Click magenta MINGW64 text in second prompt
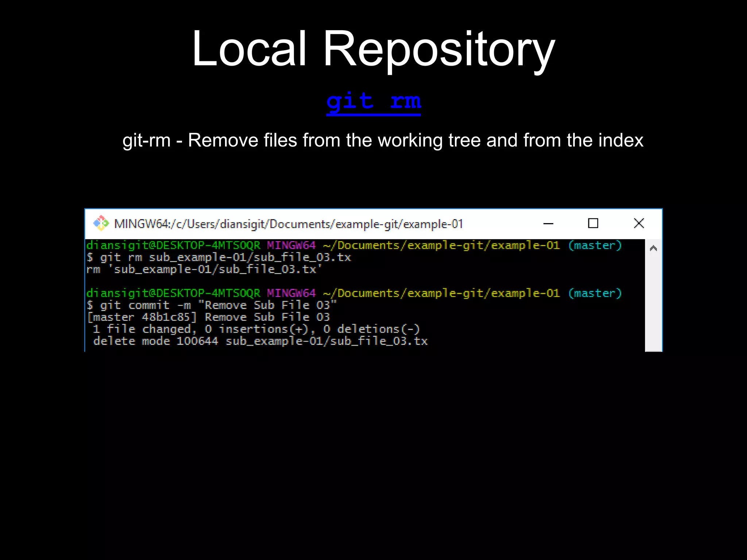Viewport: 747px width, 560px height. pyautogui.click(x=291, y=293)
